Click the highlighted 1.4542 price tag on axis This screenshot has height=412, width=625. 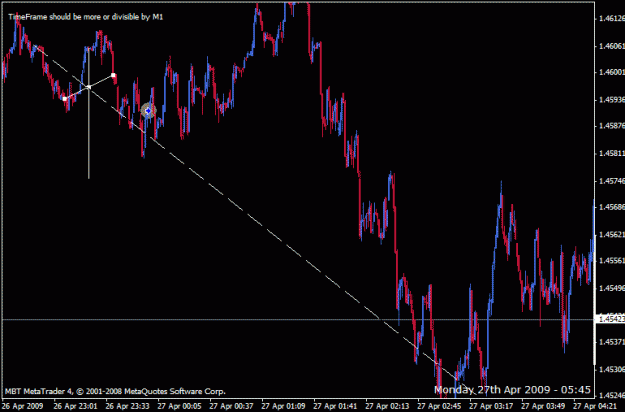pos(610,319)
